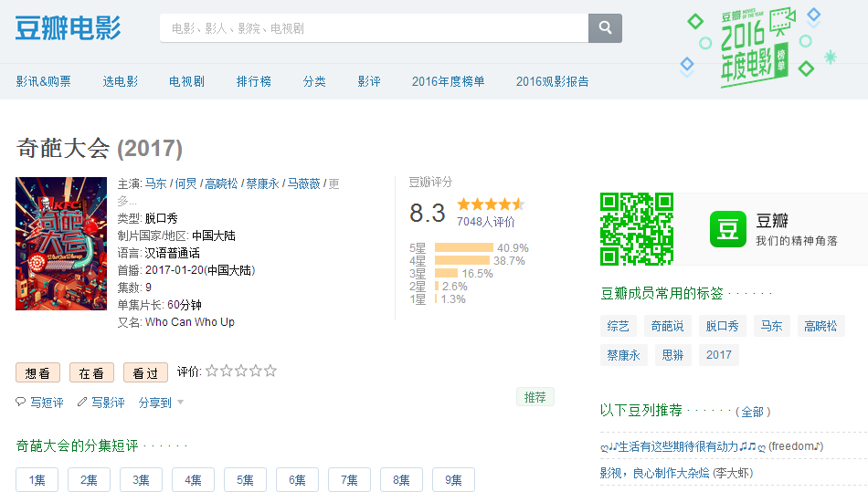Click the 4星 rating bar
The width and height of the screenshot is (868, 492).
(x=462, y=260)
